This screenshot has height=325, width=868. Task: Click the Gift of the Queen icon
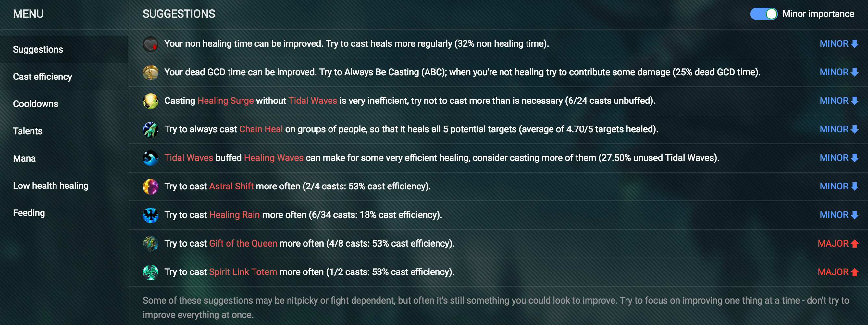tap(150, 244)
